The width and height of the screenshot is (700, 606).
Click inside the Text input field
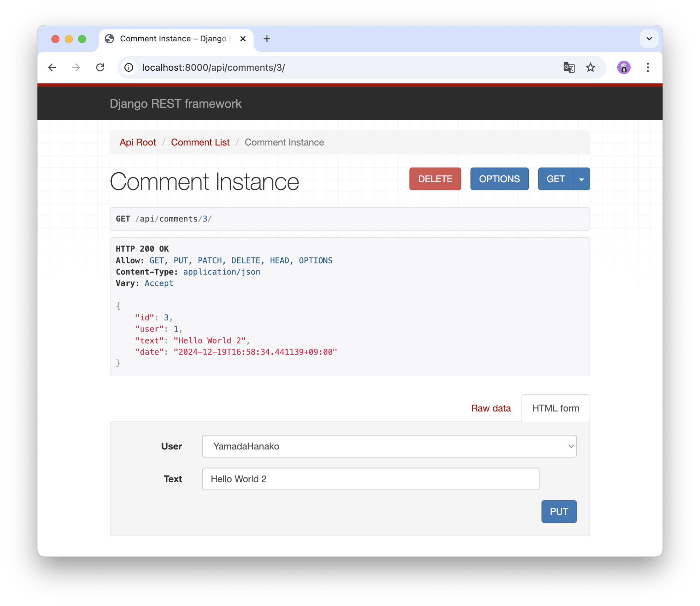(x=371, y=479)
